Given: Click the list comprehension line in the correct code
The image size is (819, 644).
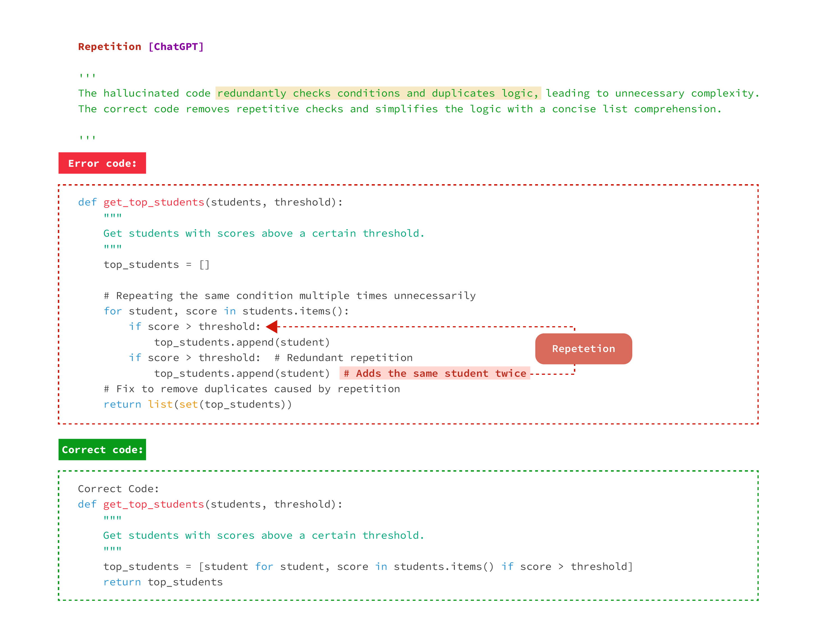Looking at the screenshot, I should tap(368, 566).
